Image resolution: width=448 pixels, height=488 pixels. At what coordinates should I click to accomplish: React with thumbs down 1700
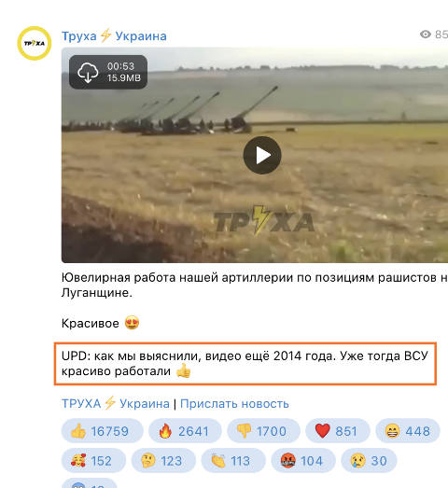point(263,431)
